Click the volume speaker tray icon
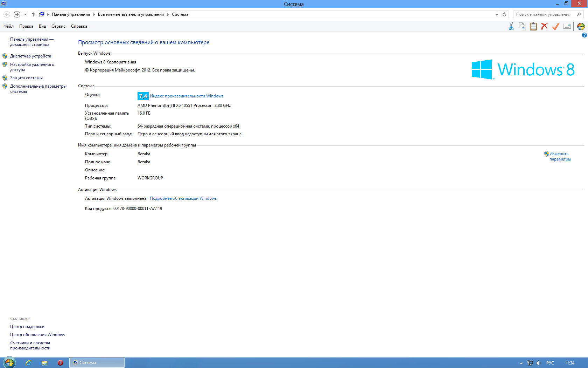Image resolution: width=588 pixels, height=368 pixels. (538, 363)
